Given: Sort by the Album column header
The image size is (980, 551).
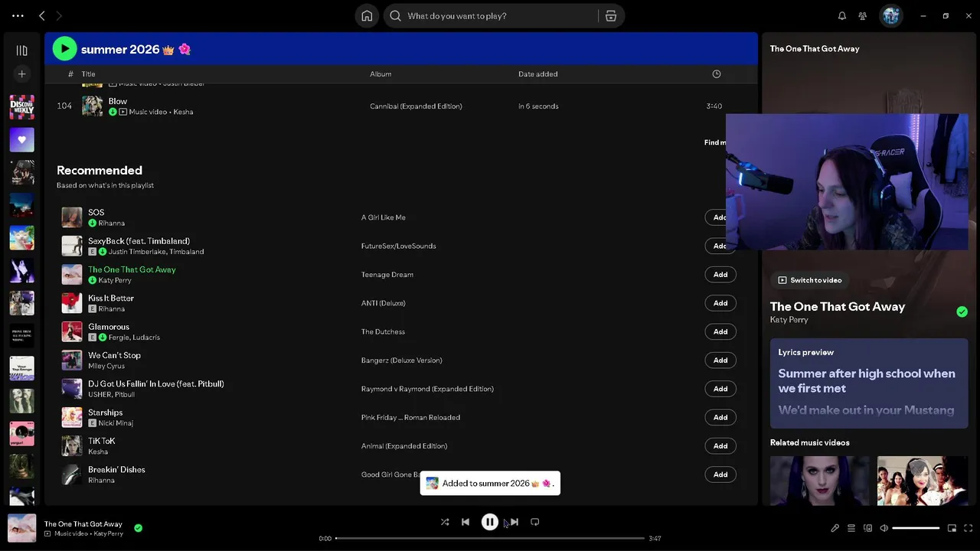Looking at the screenshot, I should (381, 74).
